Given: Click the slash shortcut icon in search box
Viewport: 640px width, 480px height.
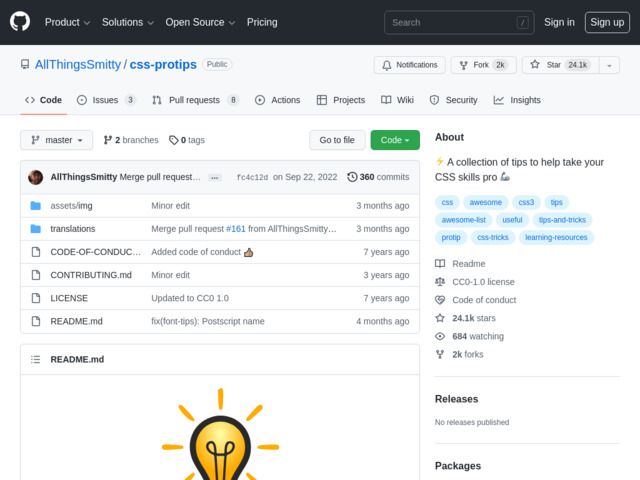Looking at the screenshot, I should click(x=522, y=22).
